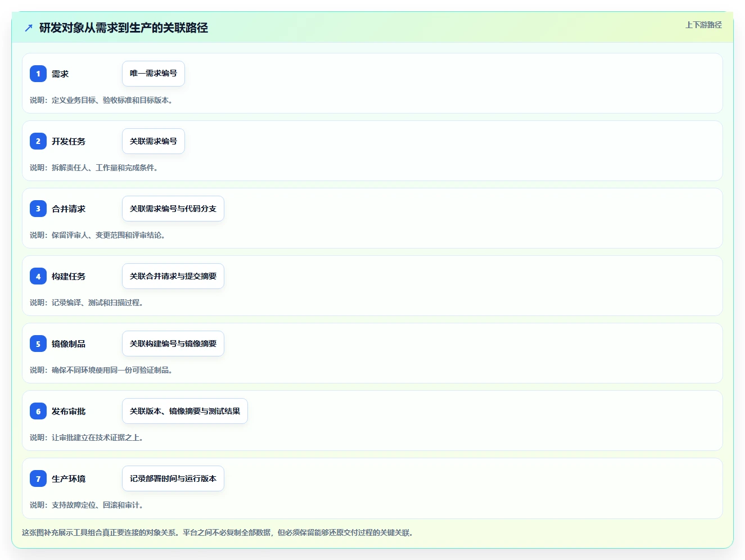Click the step 6 number badge
The height and width of the screenshot is (560, 745).
coord(38,411)
